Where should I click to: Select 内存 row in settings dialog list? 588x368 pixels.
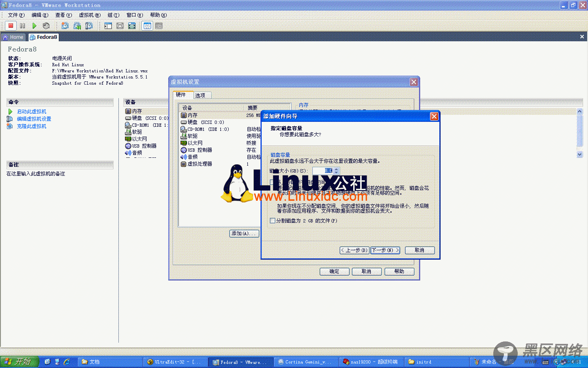pos(192,115)
